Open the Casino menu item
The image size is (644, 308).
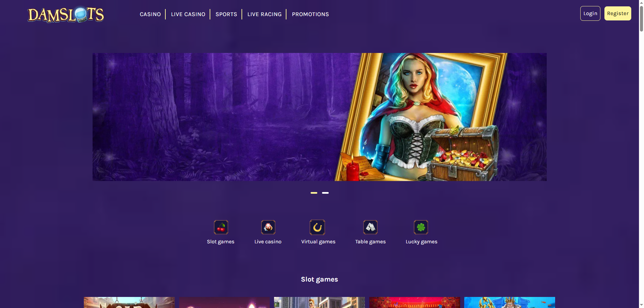coord(150,14)
